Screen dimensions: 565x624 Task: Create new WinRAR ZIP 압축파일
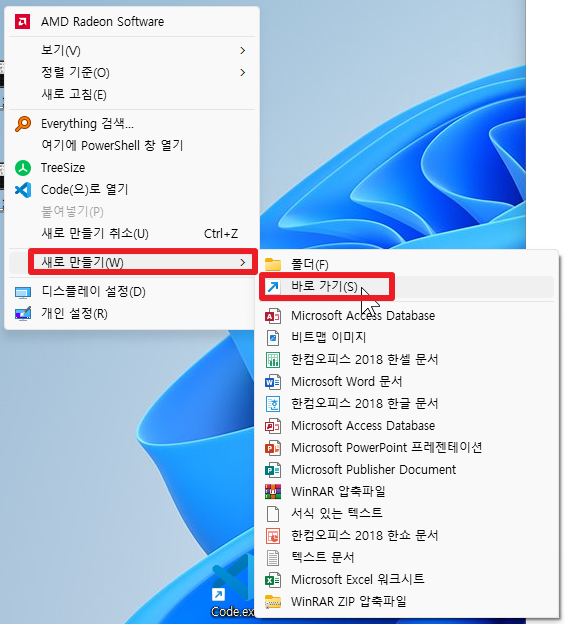[406, 602]
